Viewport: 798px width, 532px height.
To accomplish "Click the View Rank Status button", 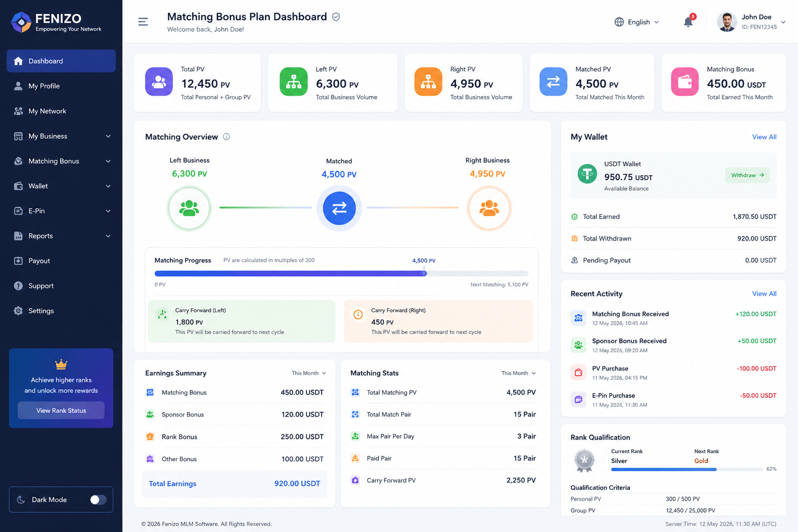I will (61, 410).
